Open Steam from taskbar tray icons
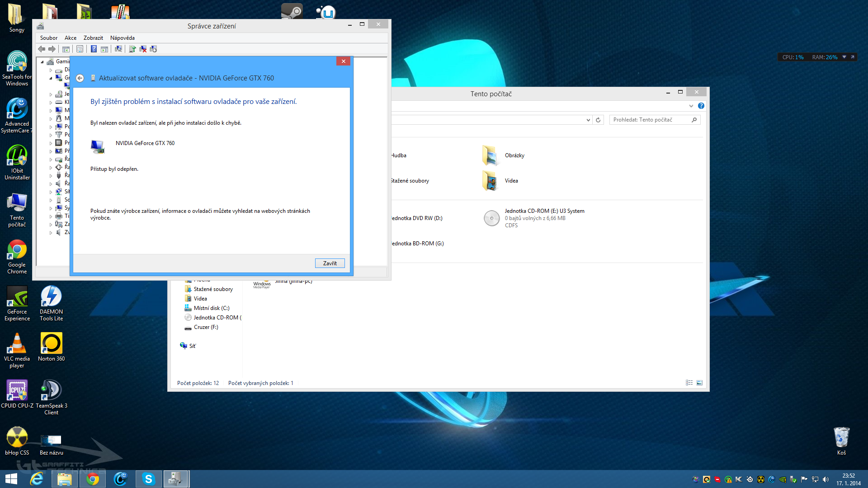Viewport: 868px width, 488px height. click(x=750, y=479)
